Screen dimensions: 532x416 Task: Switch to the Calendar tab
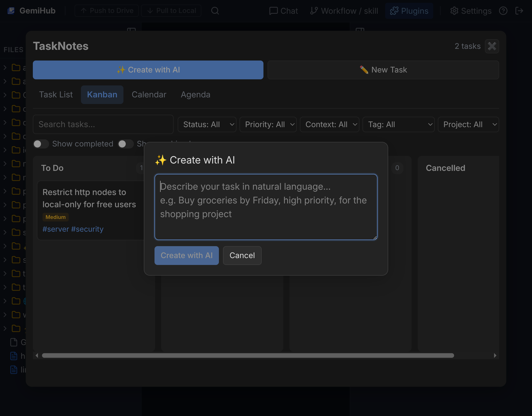click(x=149, y=95)
